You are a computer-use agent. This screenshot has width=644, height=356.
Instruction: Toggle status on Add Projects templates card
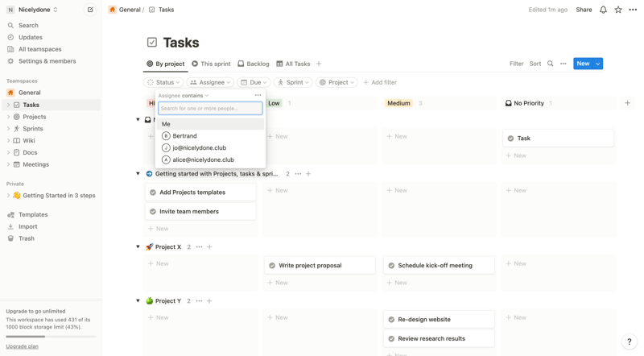coord(153,192)
